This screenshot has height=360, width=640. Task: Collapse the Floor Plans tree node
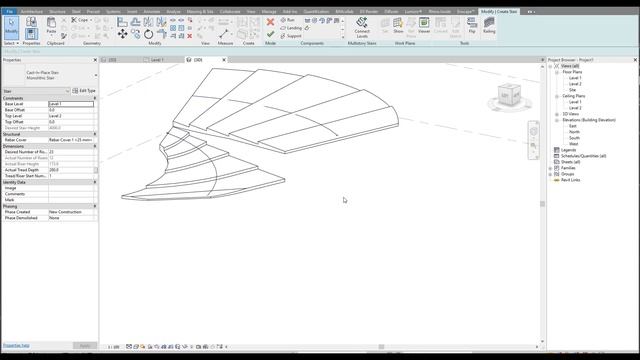click(557, 72)
